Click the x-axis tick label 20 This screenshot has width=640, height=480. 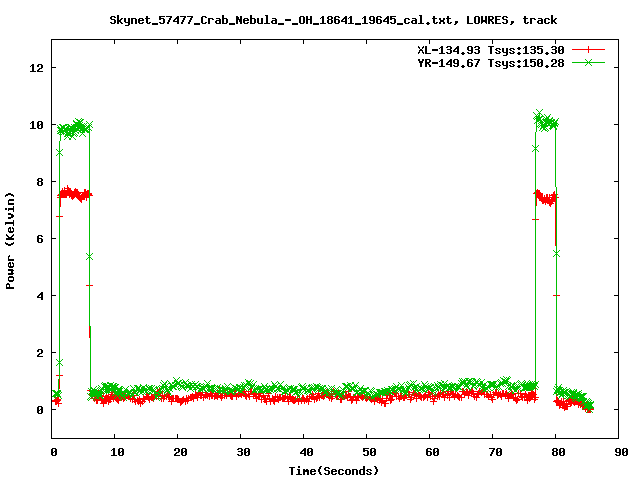pyautogui.click(x=180, y=452)
